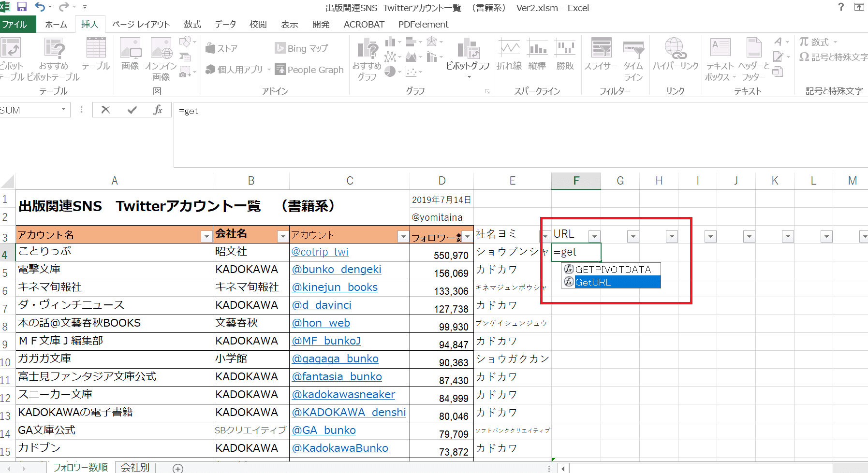Open Excel Help question mark icon
Image resolution: width=868 pixels, height=473 pixels.
point(841,7)
